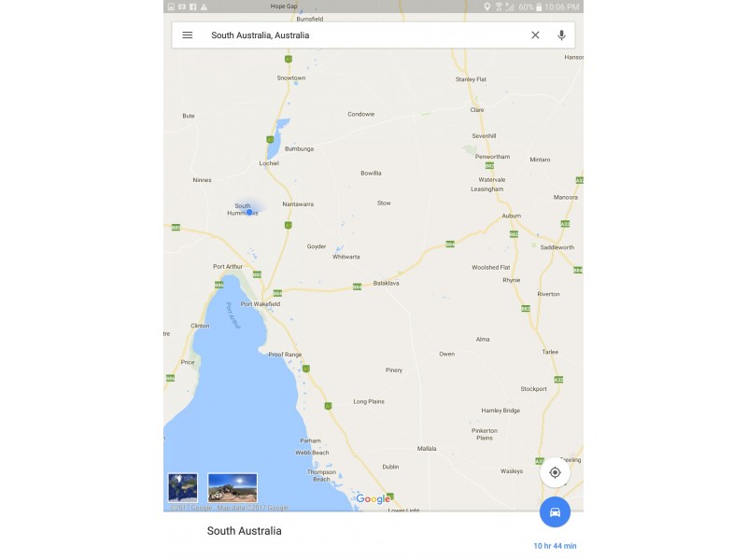Open the hamburger menu in search bar
The image size is (747, 560).
188,35
